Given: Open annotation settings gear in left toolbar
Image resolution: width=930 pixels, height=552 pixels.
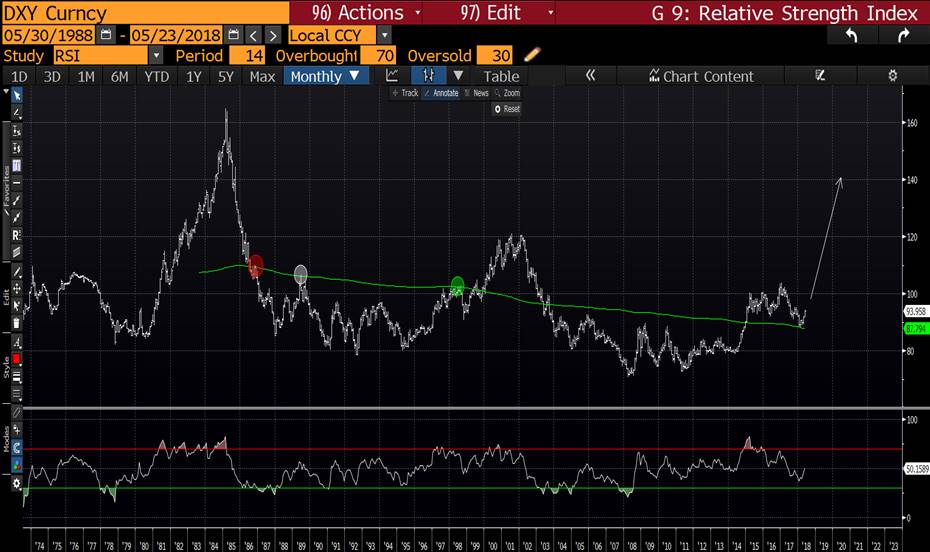Looking at the screenshot, I should pos(17,483).
